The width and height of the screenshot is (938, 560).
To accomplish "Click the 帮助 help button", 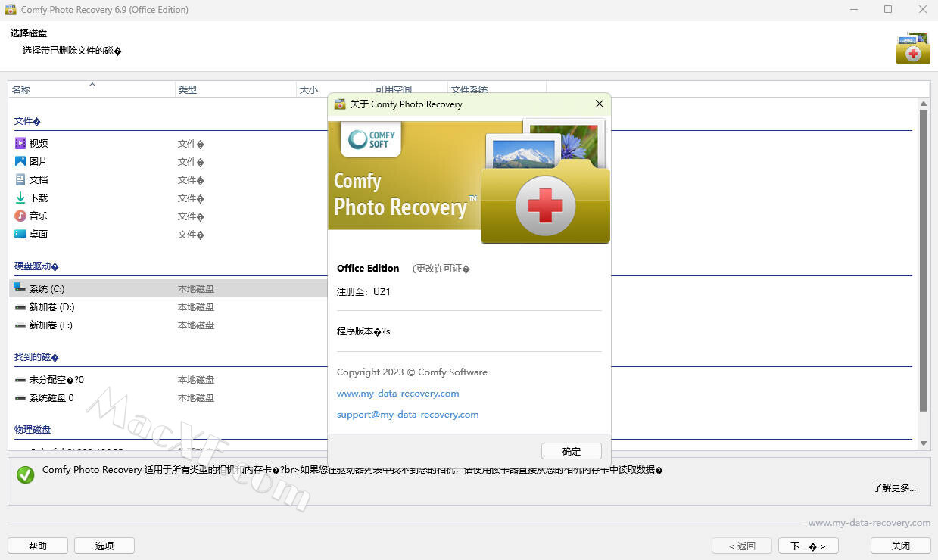I will click(x=38, y=546).
